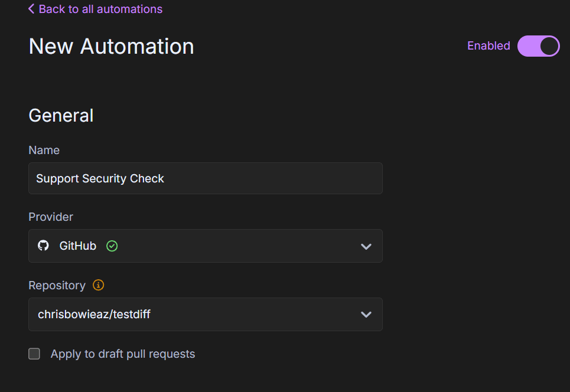Click the Enabled label text
Screen dimensions: 570x392
click(x=488, y=46)
